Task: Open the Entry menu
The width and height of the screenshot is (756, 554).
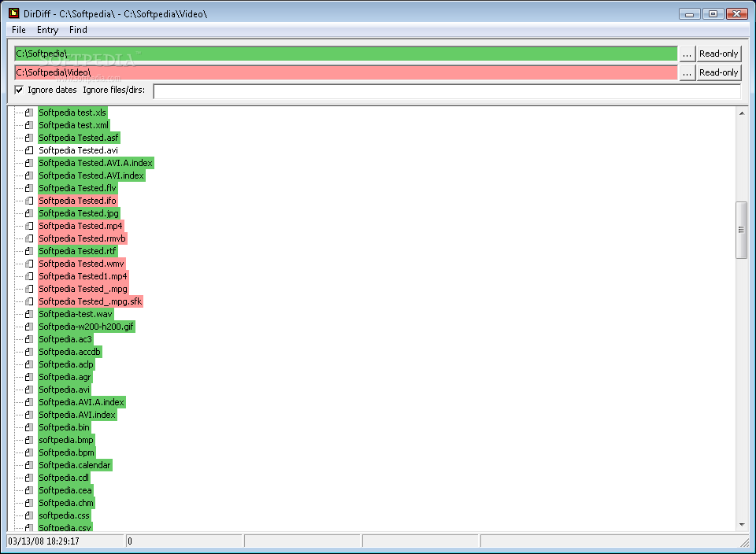Action: [x=47, y=30]
